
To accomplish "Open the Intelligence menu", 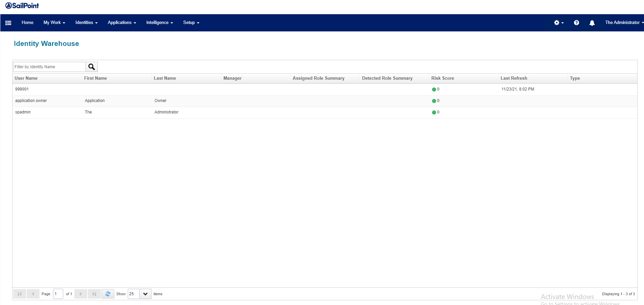I will tap(160, 23).
